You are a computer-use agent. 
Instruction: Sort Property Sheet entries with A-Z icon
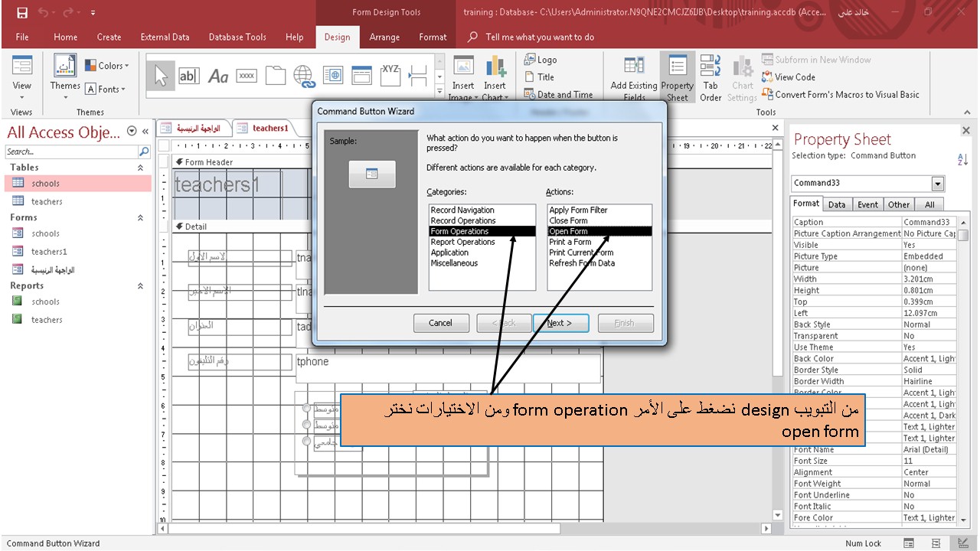[x=963, y=159]
